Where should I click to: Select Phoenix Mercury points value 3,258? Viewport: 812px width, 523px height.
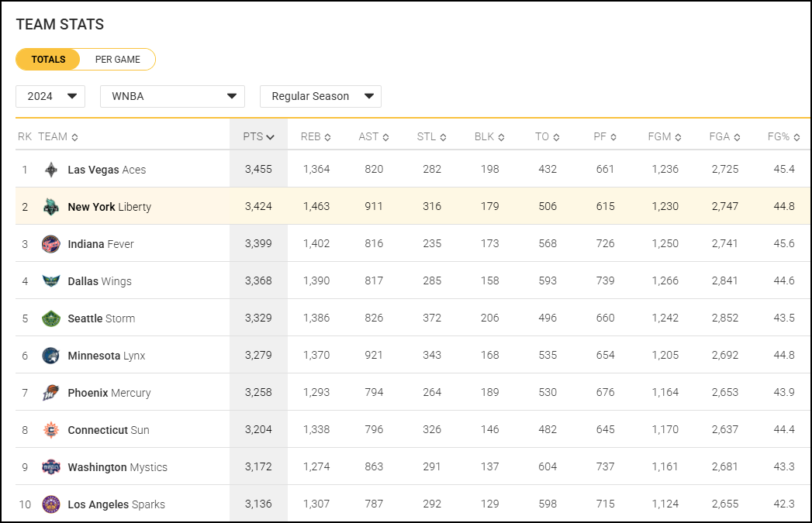(x=258, y=392)
